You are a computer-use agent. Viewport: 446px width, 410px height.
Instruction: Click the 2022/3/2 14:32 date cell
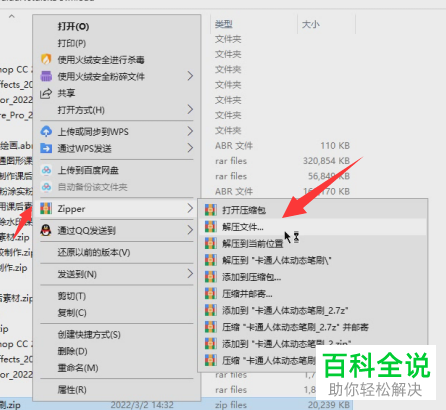(142, 405)
